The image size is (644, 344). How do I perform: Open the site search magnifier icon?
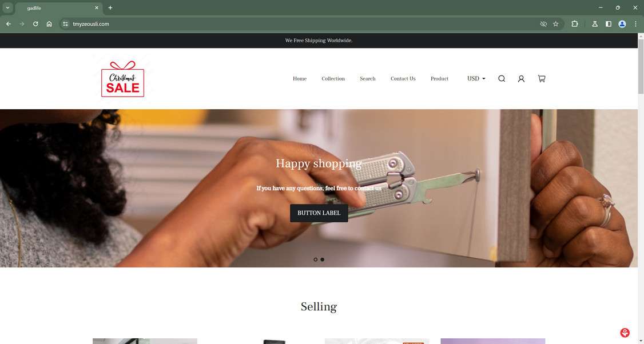click(x=502, y=78)
